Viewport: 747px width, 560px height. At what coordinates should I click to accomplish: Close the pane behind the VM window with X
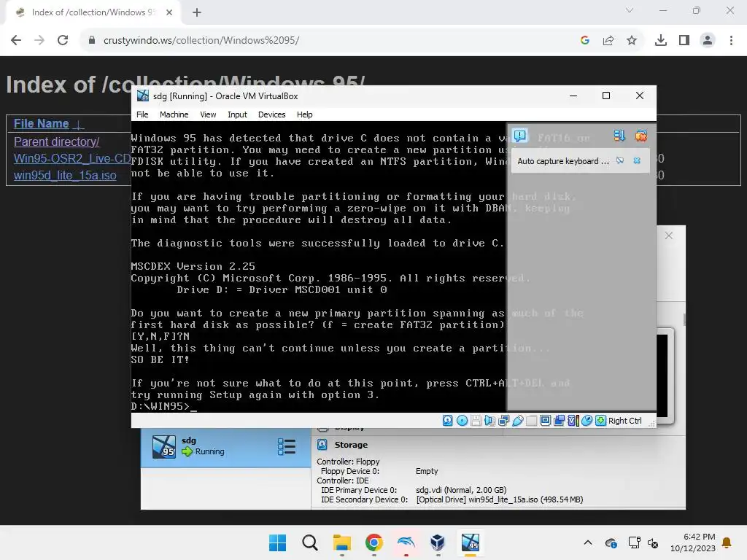[x=669, y=236]
